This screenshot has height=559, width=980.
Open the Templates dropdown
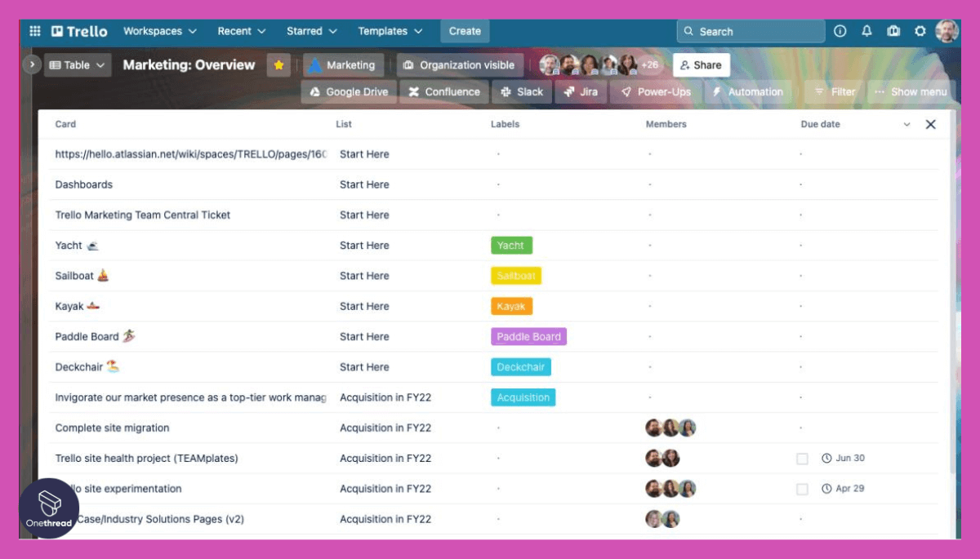(x=390, y=31)
